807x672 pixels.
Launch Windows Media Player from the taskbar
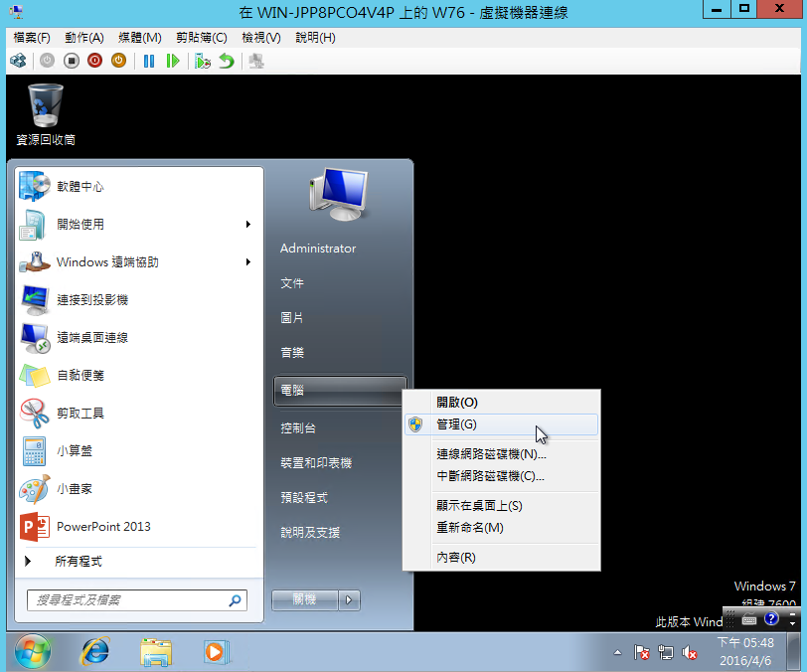(216, 652)
